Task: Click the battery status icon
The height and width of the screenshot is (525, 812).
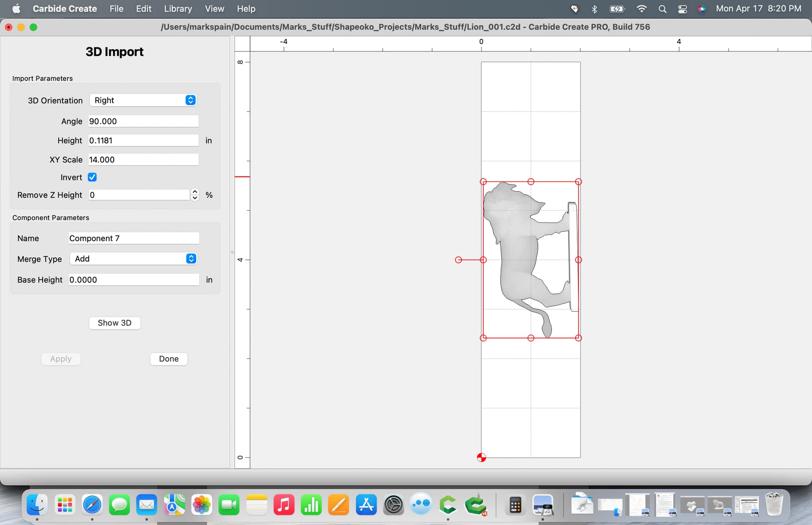Action: [617, 9]
